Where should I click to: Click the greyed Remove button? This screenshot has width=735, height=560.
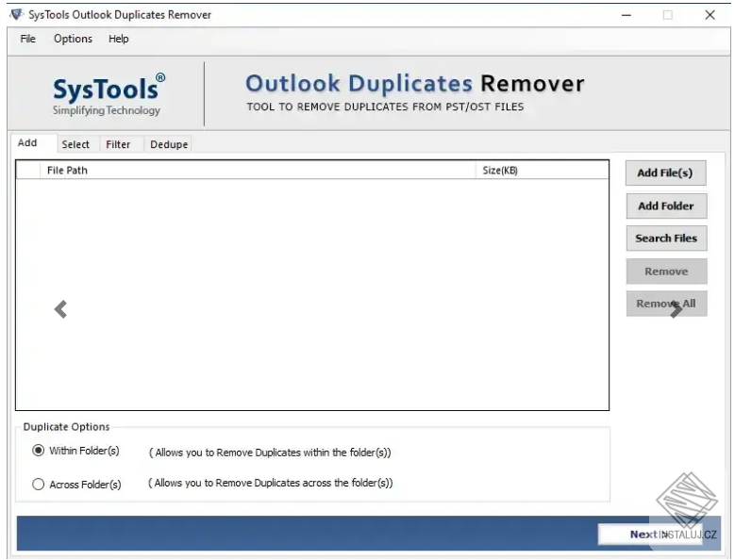(666, 272)
